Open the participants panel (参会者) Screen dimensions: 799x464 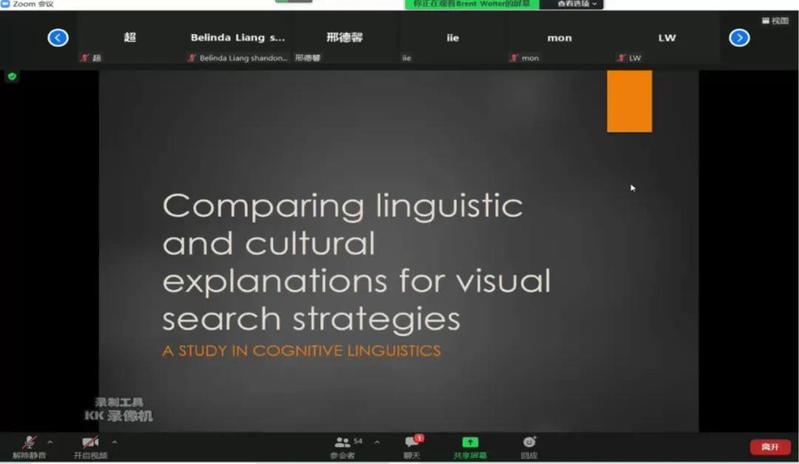[x=343, y=443]
